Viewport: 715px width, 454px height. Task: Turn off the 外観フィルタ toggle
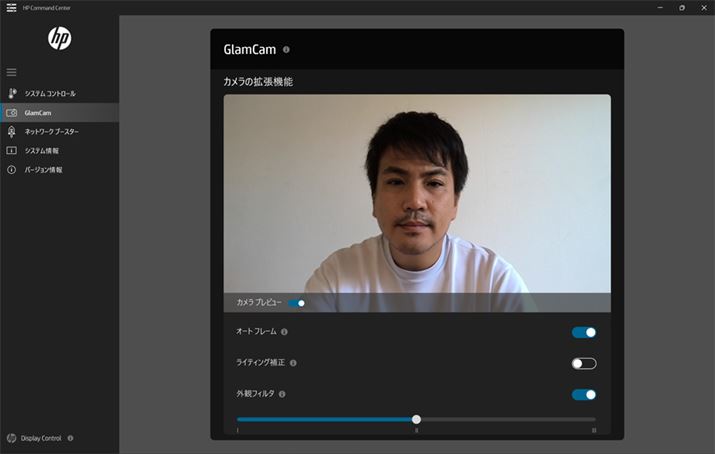(584, 394)
